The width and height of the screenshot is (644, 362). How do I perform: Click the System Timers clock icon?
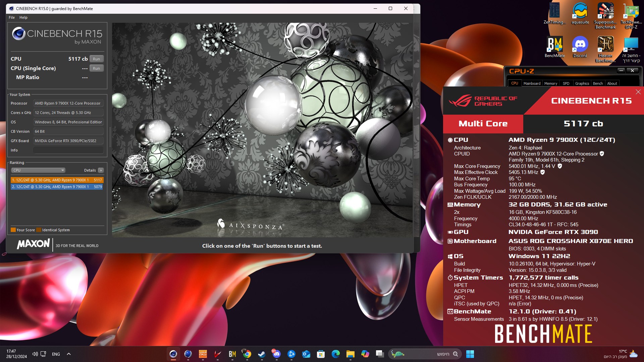tap(450, 278)
